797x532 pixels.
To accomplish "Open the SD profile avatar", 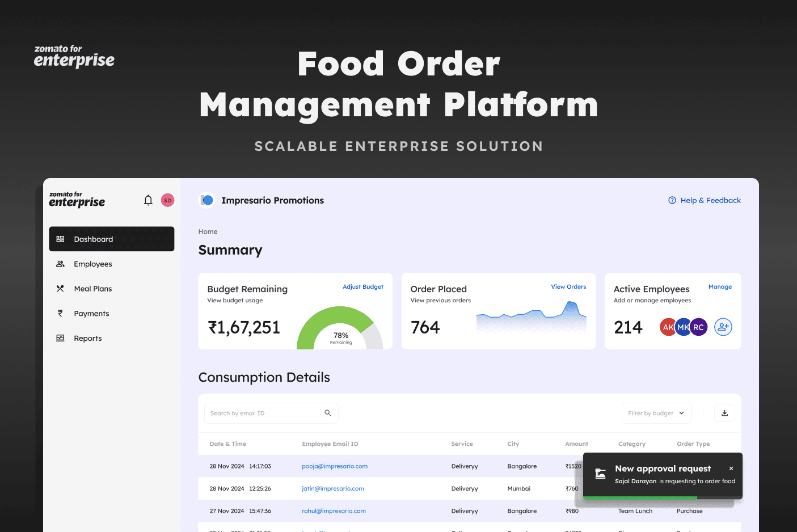I will point(167,200).
